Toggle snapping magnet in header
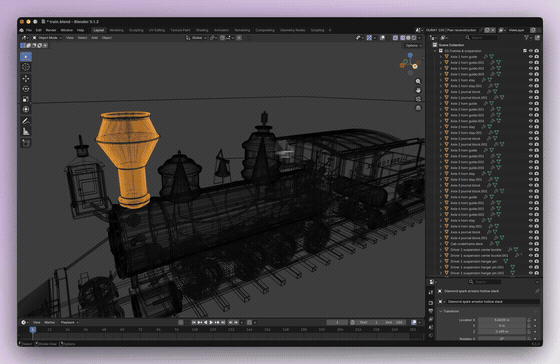 tap(222, 38)
